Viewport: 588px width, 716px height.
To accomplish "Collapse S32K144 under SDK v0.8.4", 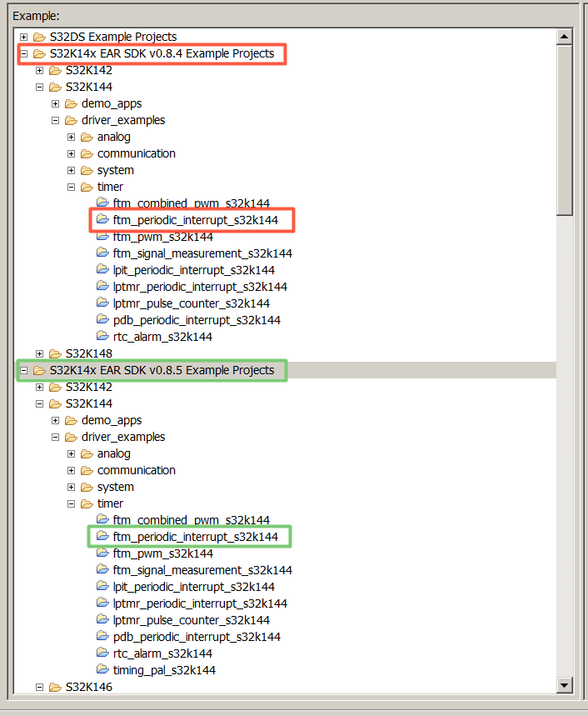I will tap(40, 88).
